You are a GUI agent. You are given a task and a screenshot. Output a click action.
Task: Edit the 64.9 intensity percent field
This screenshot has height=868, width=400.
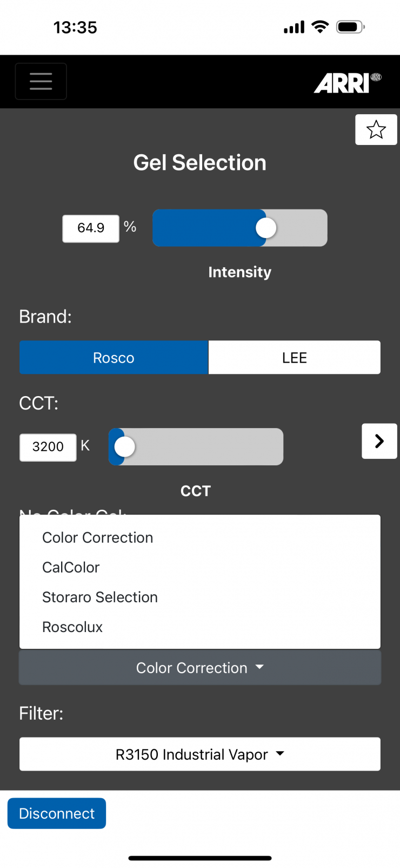[91, 228]
